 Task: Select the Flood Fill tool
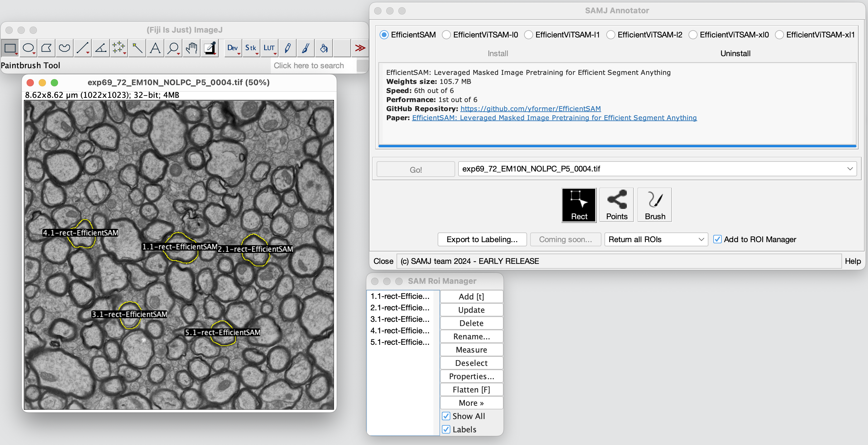coord(324,48)
